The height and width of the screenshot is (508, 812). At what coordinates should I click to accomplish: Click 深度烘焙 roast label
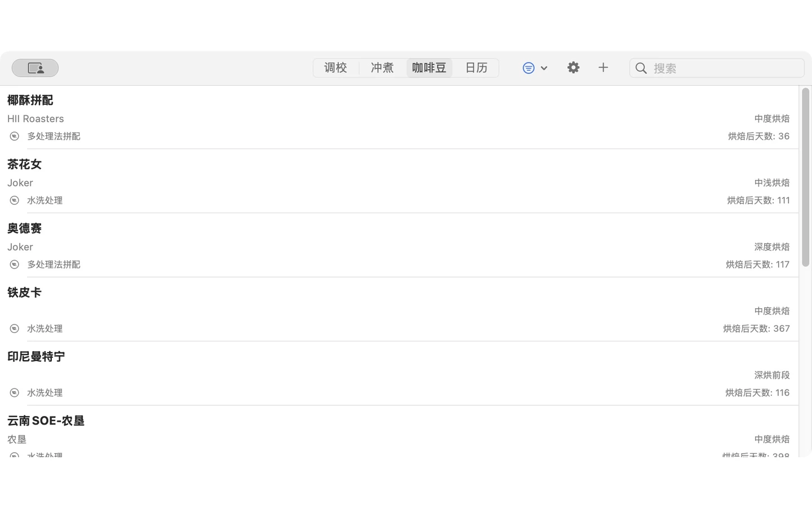(772, 247)
